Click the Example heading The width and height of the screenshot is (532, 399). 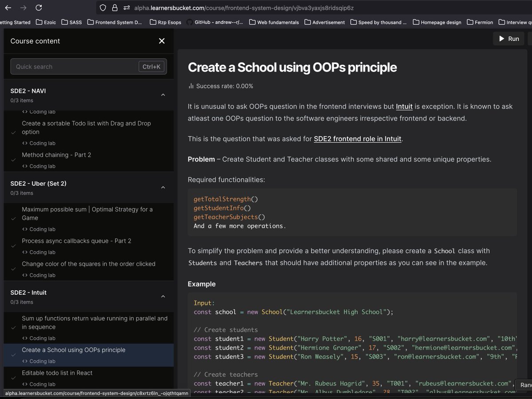pyautogui.click(x=202, y=284)
